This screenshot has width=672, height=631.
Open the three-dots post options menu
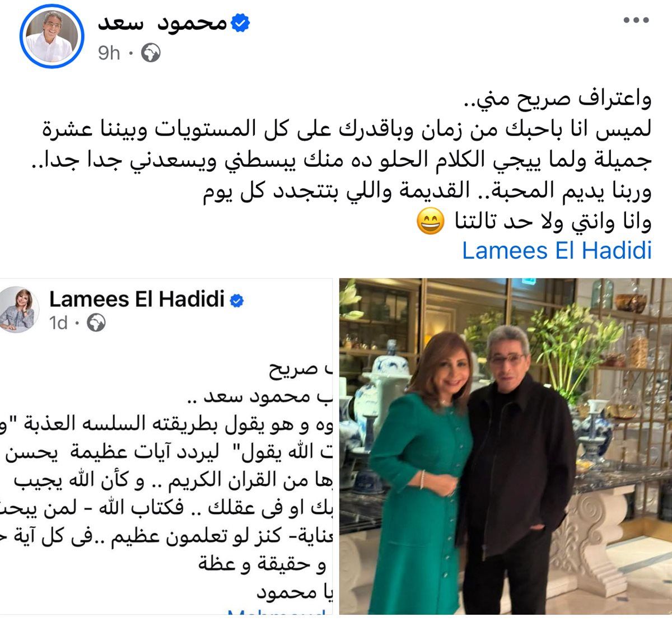coord(636,21)
